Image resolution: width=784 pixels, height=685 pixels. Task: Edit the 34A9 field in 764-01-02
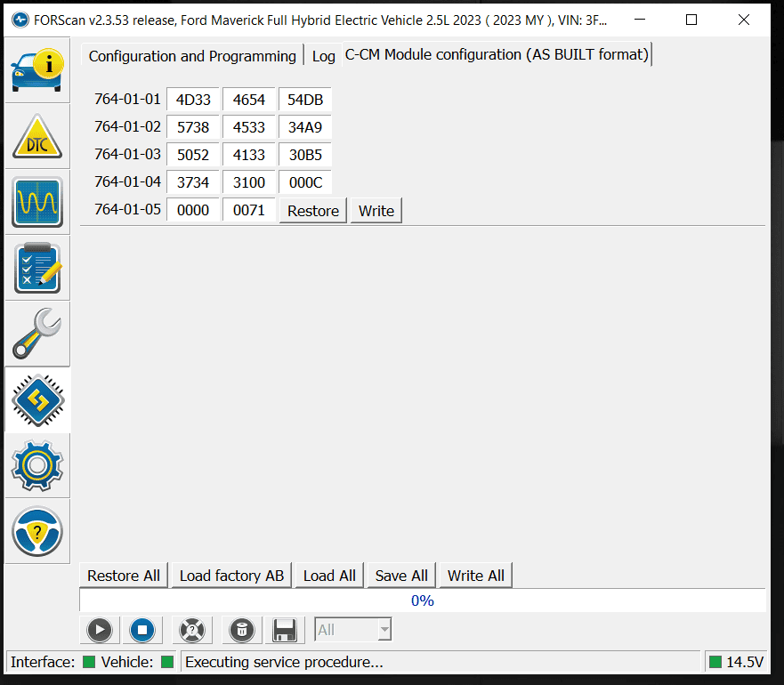click(x=305, y=127)
